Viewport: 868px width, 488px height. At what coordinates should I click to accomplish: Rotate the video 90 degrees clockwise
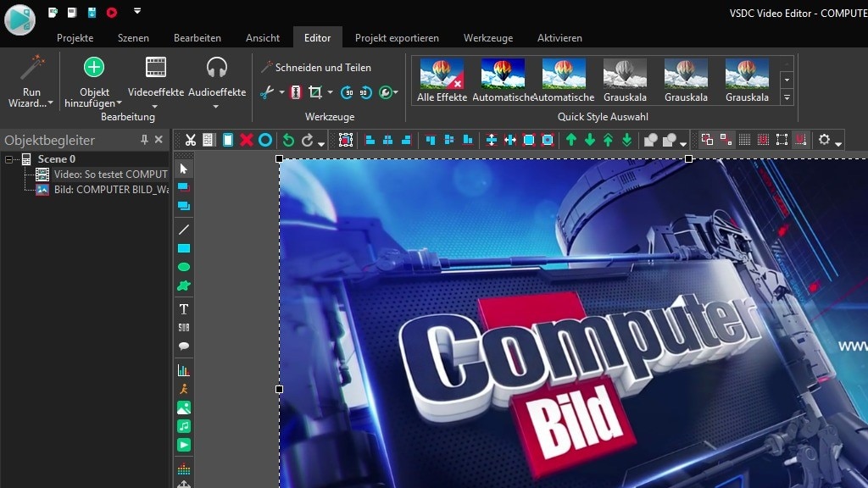tap(347, 92)
